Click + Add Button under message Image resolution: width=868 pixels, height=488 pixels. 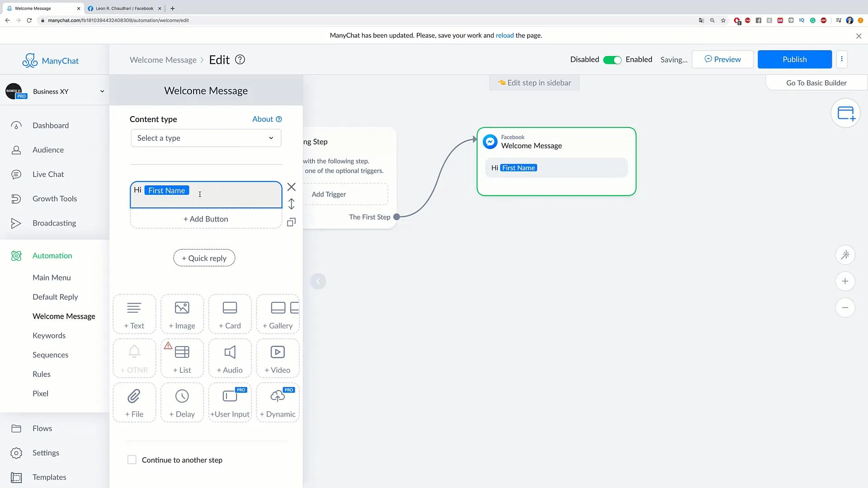coord(206,219)
